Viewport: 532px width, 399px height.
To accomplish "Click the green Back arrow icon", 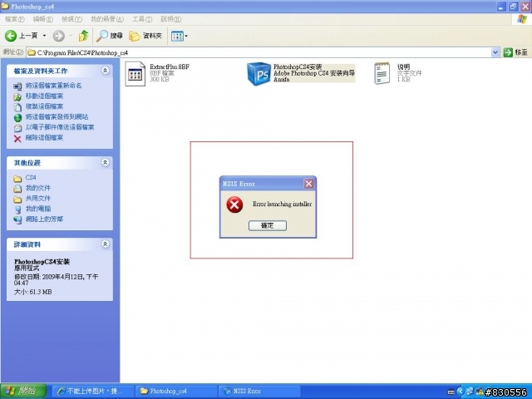I will (11, 36).
